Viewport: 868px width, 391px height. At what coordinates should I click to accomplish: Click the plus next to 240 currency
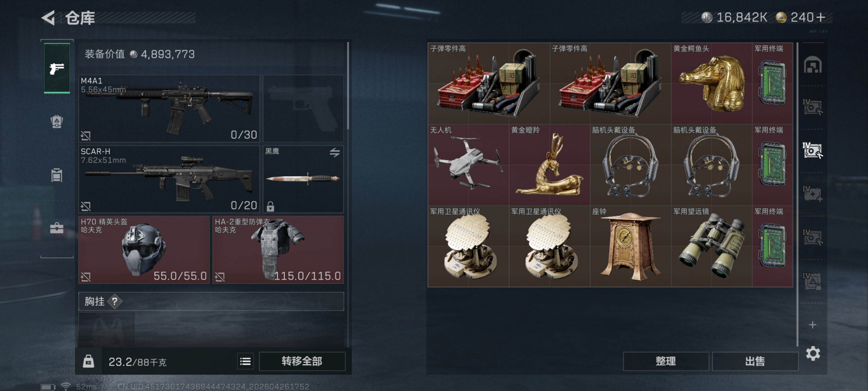821,17
